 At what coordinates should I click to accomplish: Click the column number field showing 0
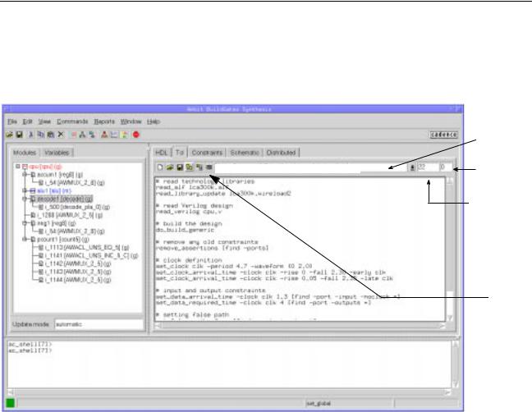point(446,167)
